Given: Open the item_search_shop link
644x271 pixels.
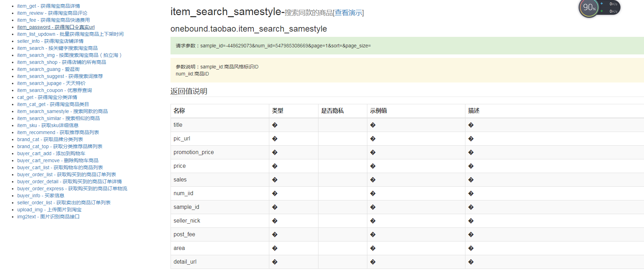Looking at the screenshot, I should pyautogui.click(x=62, y=62).
